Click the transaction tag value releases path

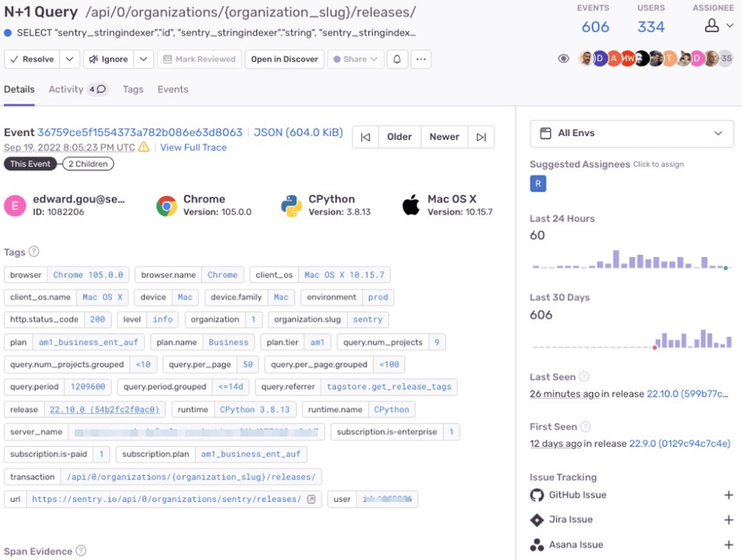191,477
